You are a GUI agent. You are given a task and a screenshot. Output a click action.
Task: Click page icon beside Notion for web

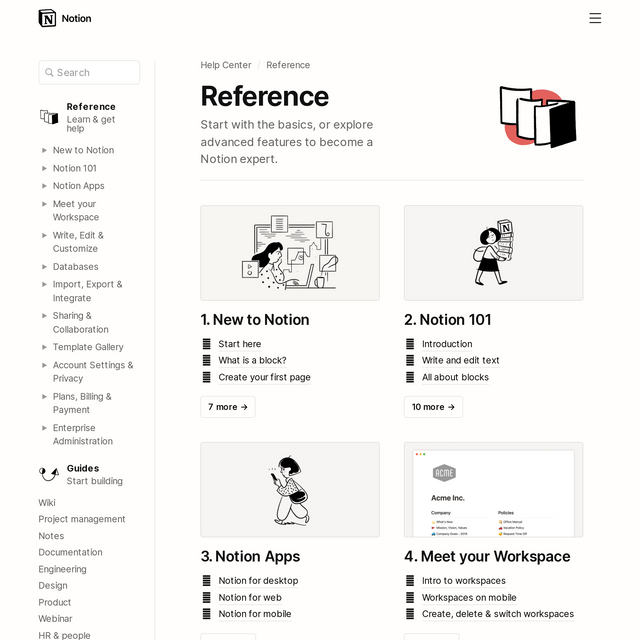(x=207, y=598)
